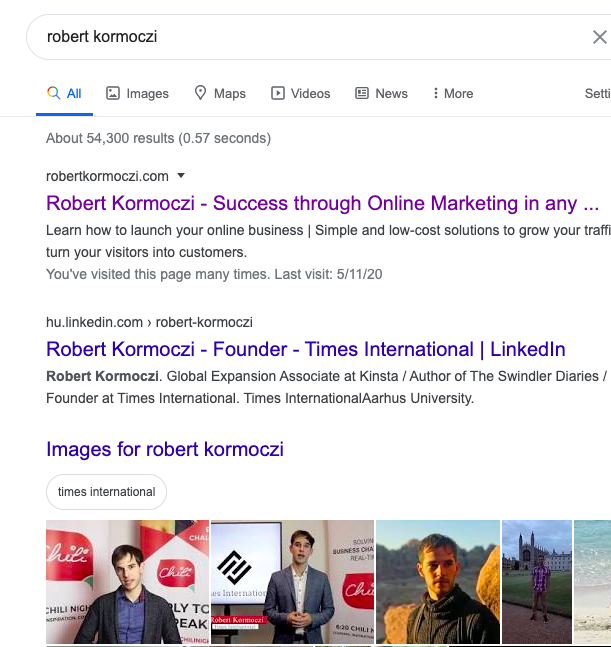Open the partially visible Settings link
Screen dimensions: 611x647
pyautogui.click(x=598, y=94)
